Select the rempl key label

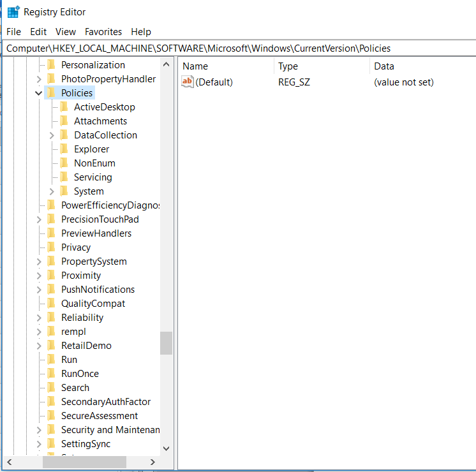click(x=73, y=332)
